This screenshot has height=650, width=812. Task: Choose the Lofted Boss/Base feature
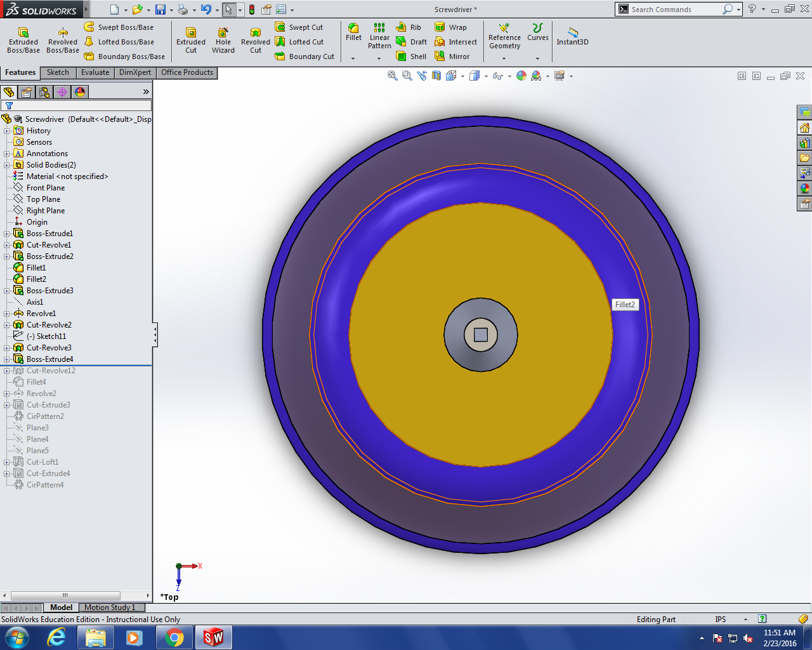[x=119, y=42]
